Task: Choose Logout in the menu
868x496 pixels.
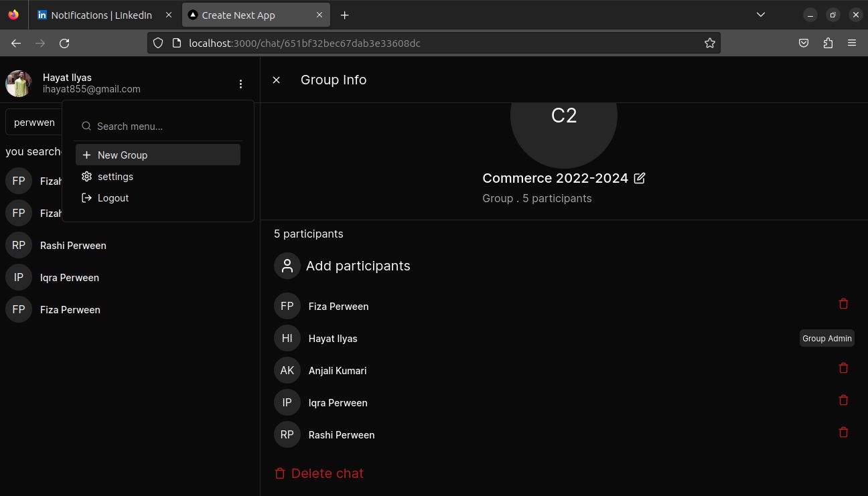Action: pos(113,198)
